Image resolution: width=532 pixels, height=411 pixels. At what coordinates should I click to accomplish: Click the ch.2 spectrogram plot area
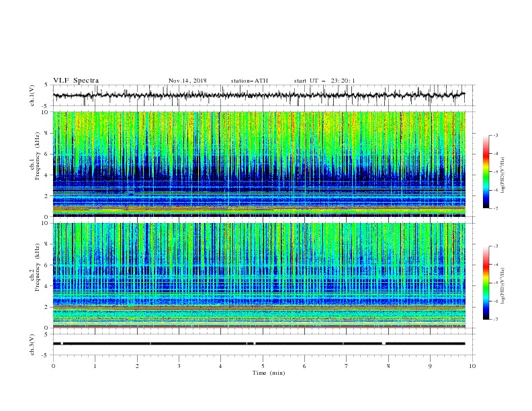point(259,275)
